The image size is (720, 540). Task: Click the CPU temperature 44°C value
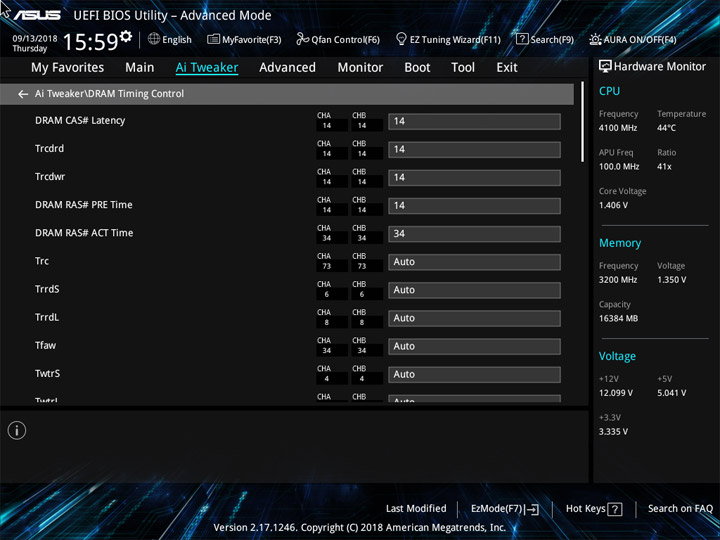click(666, 128)
